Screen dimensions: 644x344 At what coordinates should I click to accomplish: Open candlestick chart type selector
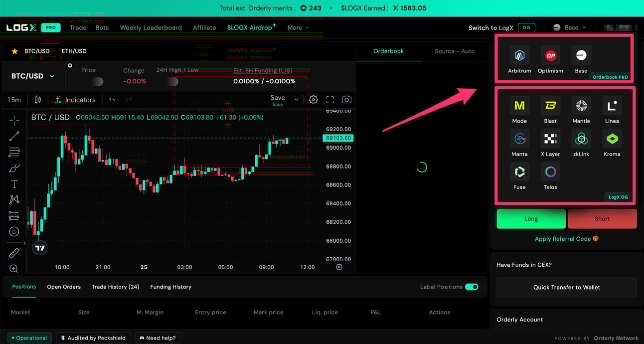click(x=37, y=100)
